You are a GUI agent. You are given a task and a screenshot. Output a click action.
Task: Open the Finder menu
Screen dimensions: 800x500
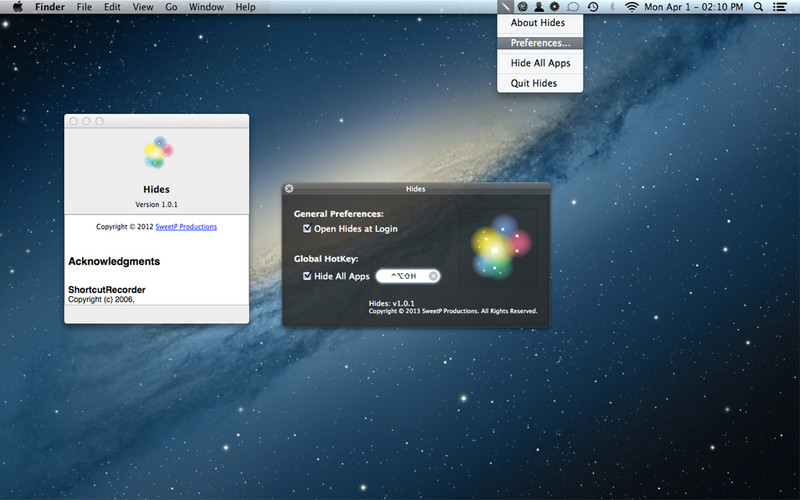(x=50, y=7)
